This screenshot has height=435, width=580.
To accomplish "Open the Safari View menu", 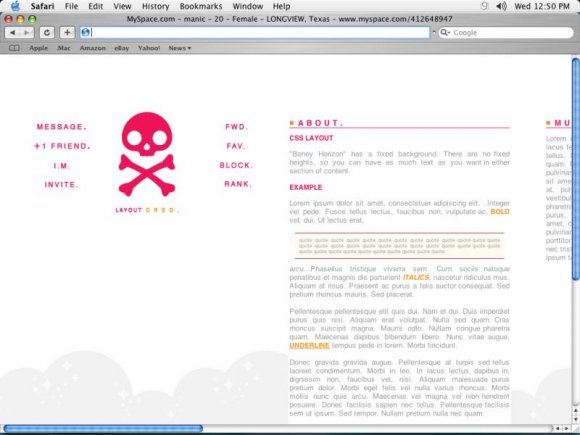I will pos(122,6).
